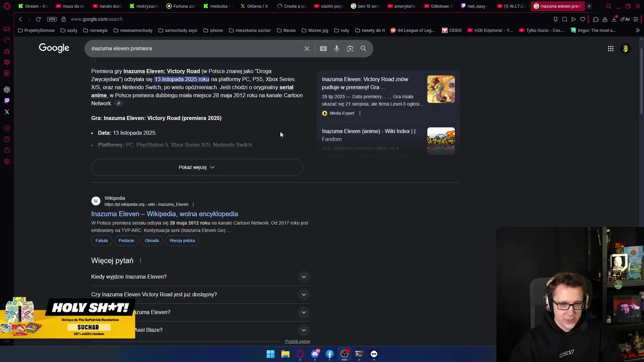Open Opera AI button in toolbar
Viewport: 644px width, 362px height.
click(x=625, y=19)
